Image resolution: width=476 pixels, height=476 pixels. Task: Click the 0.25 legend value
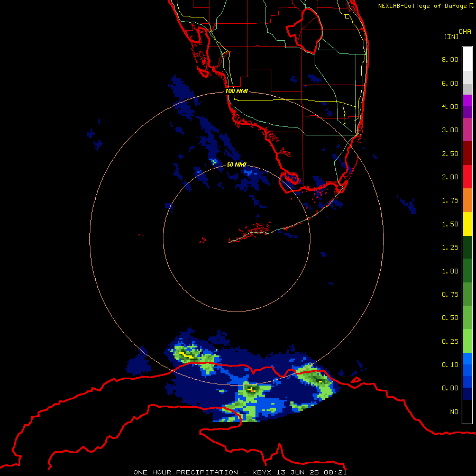[x=450, y=342]
